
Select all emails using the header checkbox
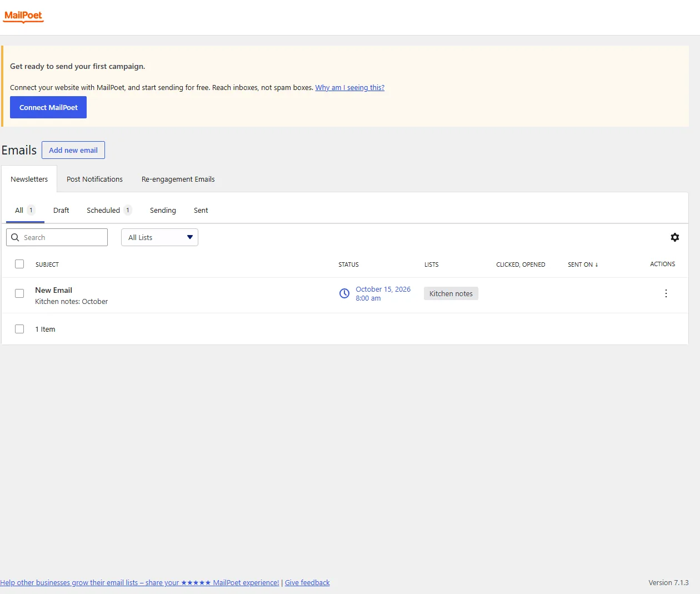[19, 264]
